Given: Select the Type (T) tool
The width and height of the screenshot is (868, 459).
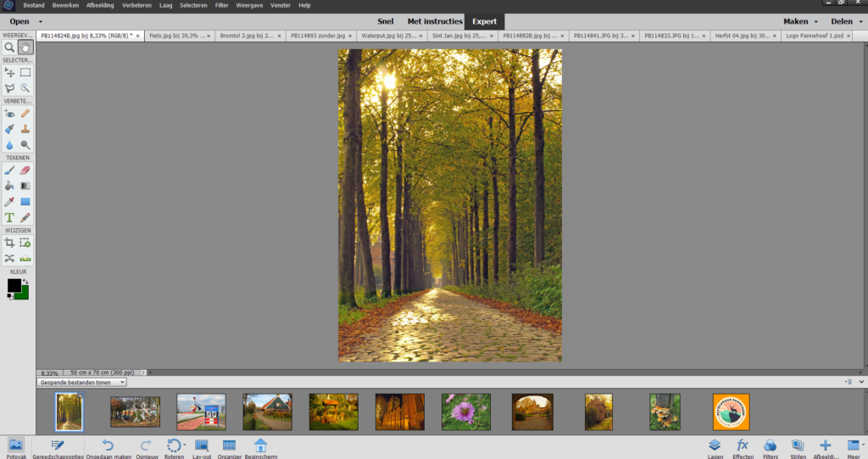Looking at the screenshot, I should pos(9,217).
